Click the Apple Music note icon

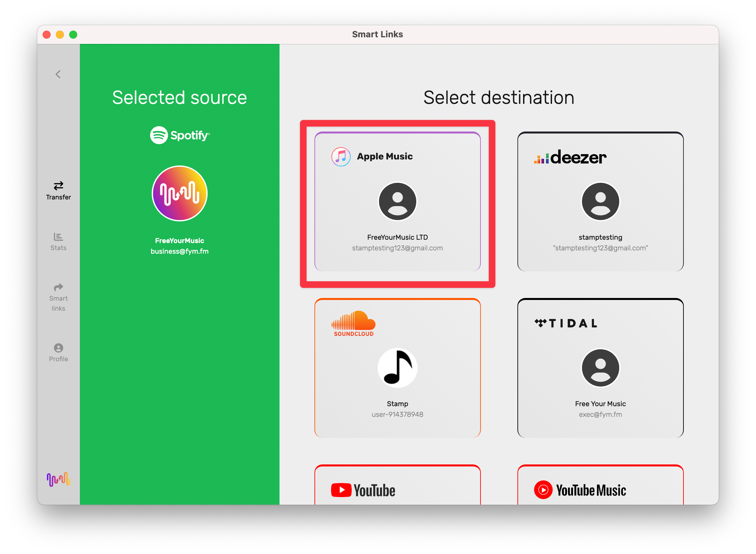click(x=341, y=156)
